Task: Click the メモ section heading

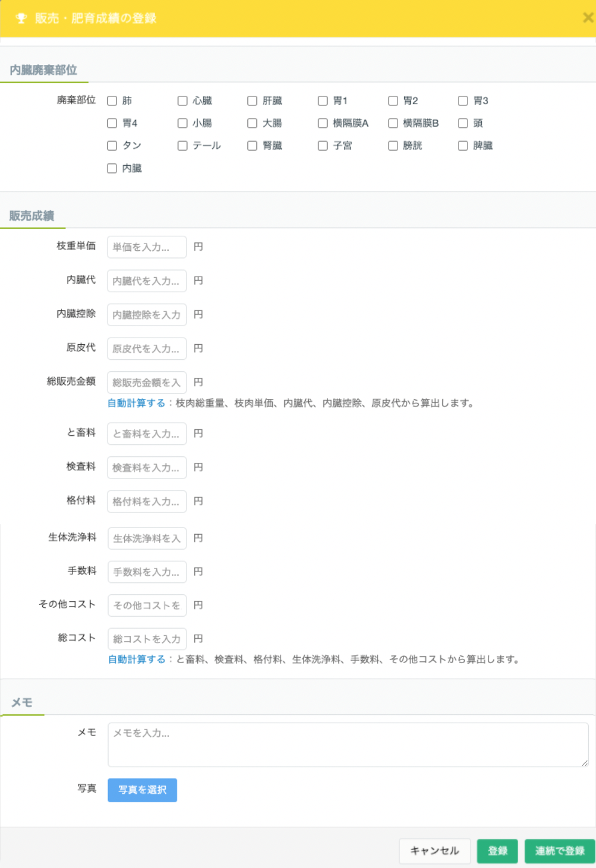Action: pos(22,703)
